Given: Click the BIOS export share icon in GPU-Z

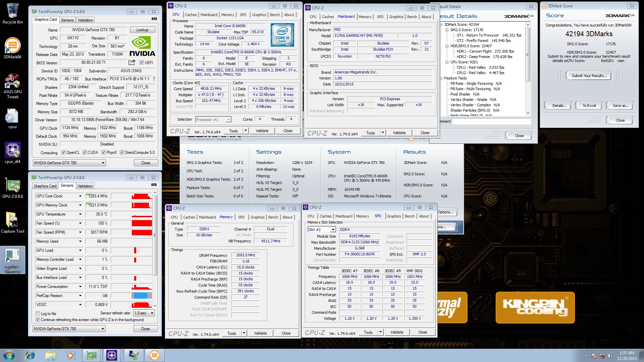Looking at the screenshot, I should point(132,62).
